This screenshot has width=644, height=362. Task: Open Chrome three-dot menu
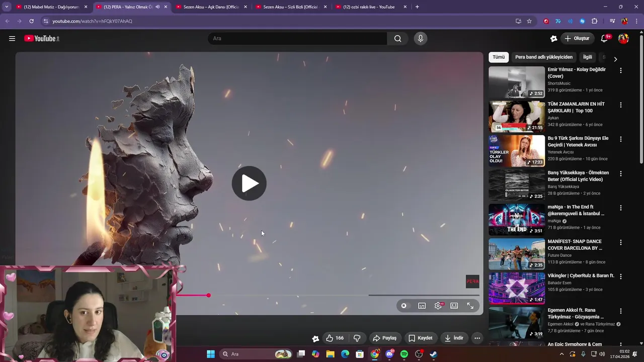tap(636, 21)
